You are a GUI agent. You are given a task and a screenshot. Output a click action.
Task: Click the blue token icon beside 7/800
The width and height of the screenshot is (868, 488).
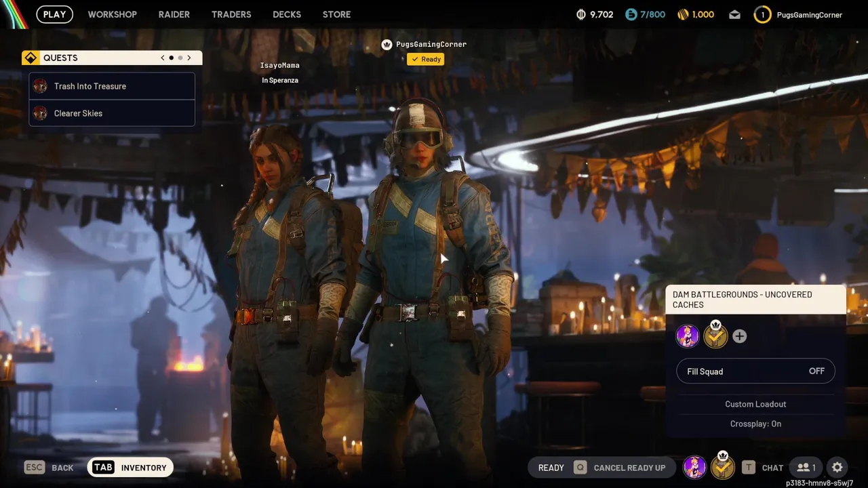click(631, 14)
